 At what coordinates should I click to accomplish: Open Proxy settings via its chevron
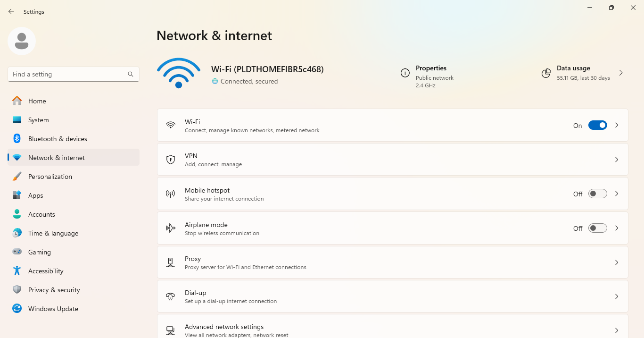point(617,262)
